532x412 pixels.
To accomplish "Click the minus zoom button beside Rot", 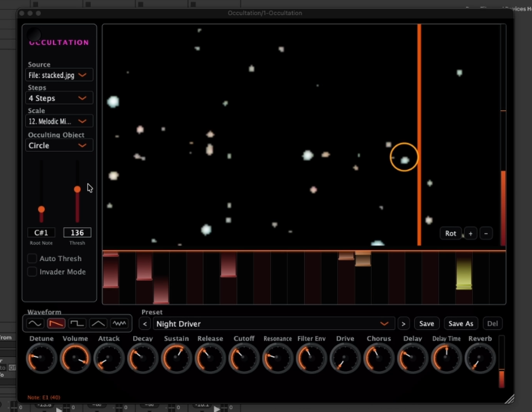I will point(486,233).
